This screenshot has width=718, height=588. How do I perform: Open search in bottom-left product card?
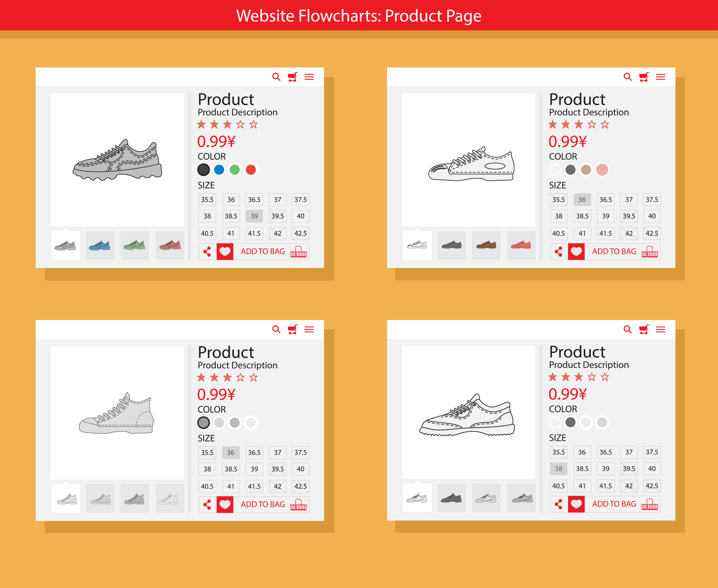click(x=276, y=329)
